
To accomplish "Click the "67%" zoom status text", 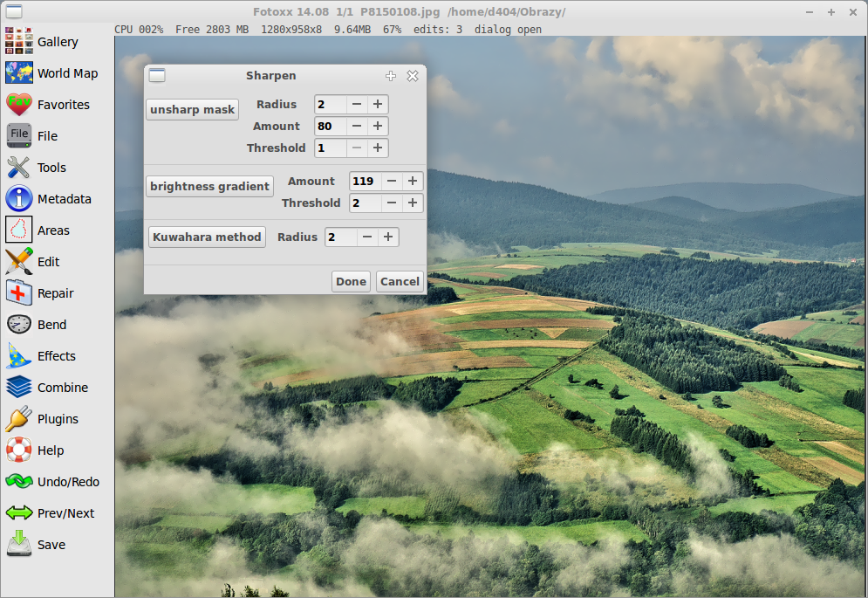I will tap(392, 30).
